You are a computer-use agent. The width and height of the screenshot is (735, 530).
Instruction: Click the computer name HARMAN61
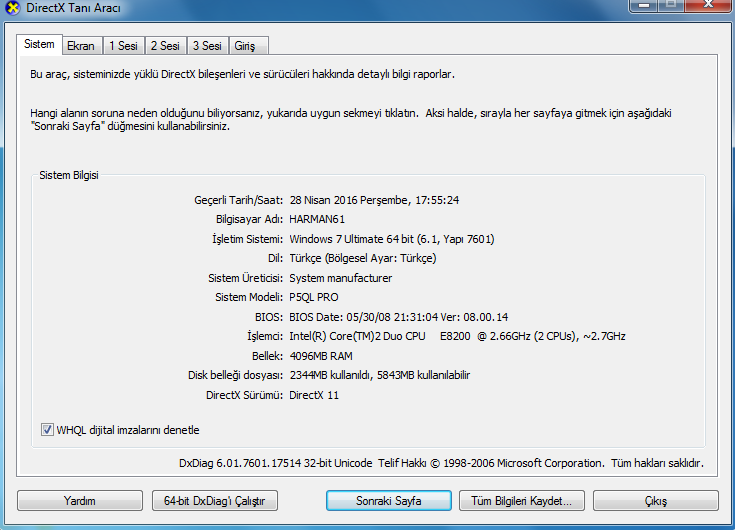(x=317, y=219)
